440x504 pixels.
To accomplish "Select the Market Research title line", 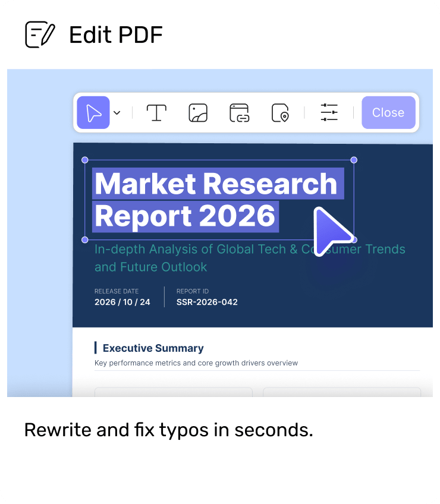I will [x=216, y=184].
